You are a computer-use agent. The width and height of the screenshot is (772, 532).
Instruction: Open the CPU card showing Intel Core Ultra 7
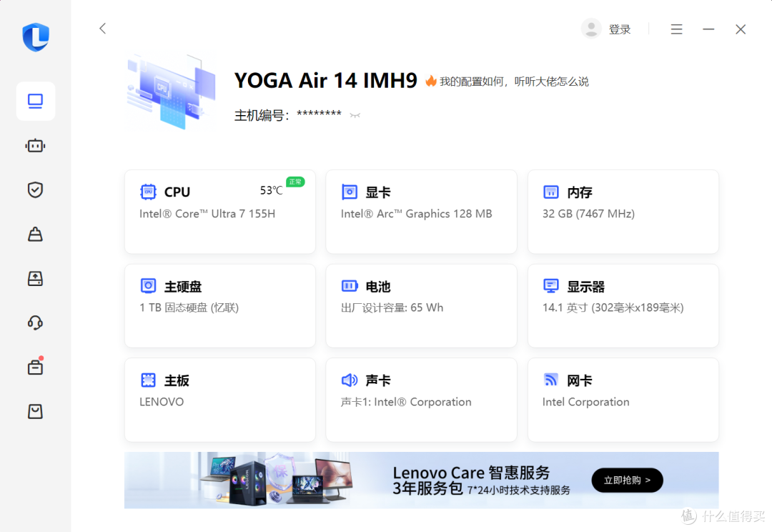click(x=219, y=212)
